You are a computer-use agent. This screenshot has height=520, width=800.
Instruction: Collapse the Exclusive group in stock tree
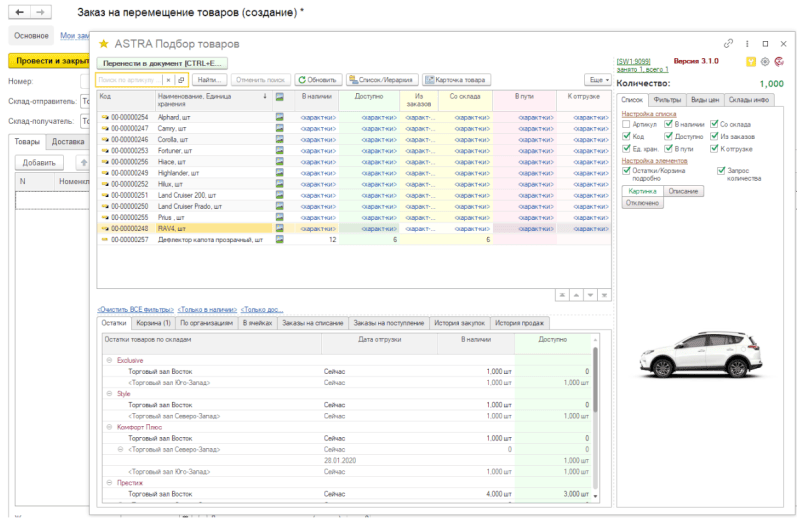coord(109,359)
